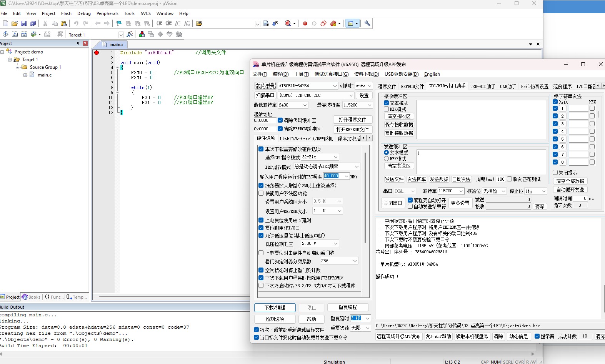605x364 pixels.
Task: Start the debug session magnifier icon
Action: point(288,23)
